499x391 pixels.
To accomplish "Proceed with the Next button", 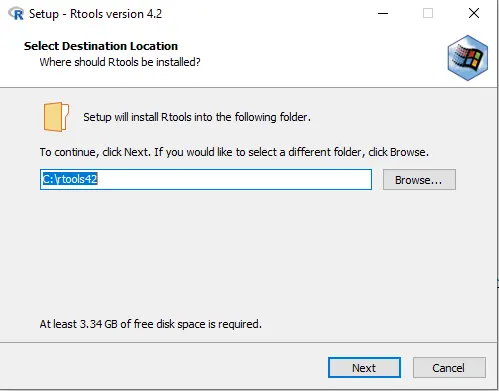I will tap(364, 368).
